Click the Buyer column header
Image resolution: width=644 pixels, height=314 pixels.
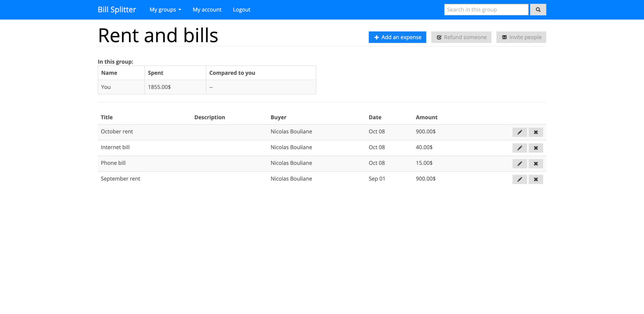click(x=278, y=117)
